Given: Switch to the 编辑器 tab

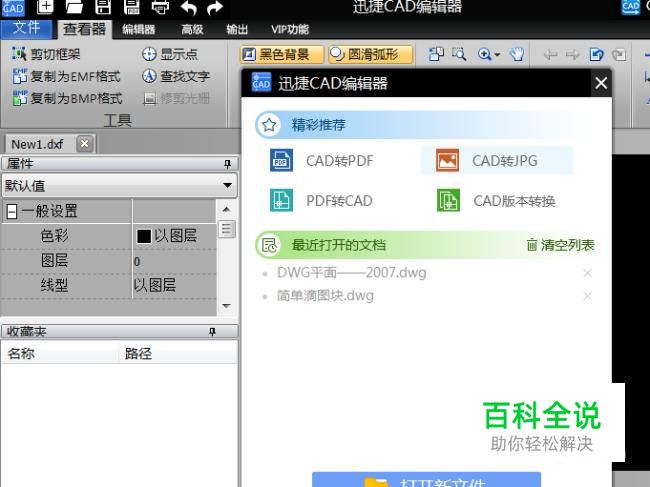Looking at the screenshot, I should [138, 29].
